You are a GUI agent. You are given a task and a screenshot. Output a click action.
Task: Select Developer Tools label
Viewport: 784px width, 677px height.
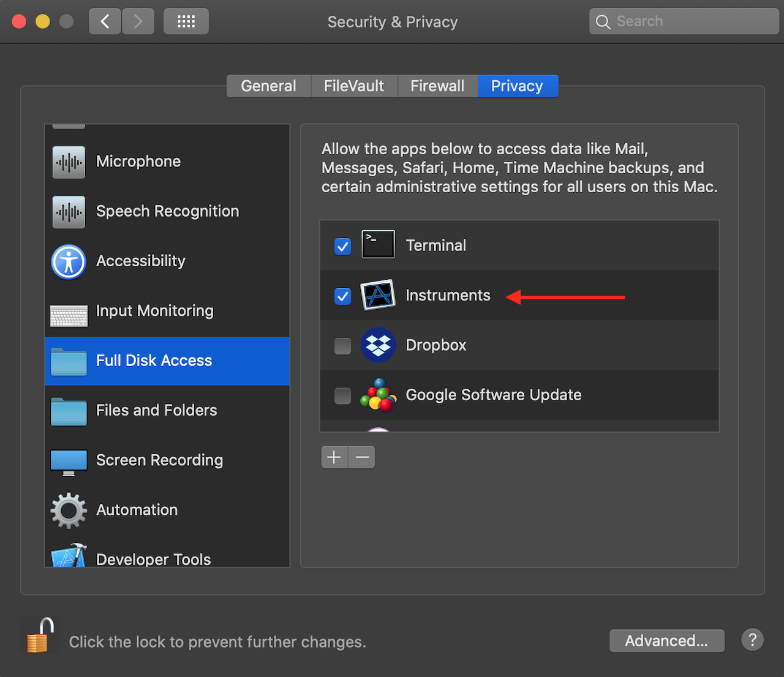pos(154,559)
